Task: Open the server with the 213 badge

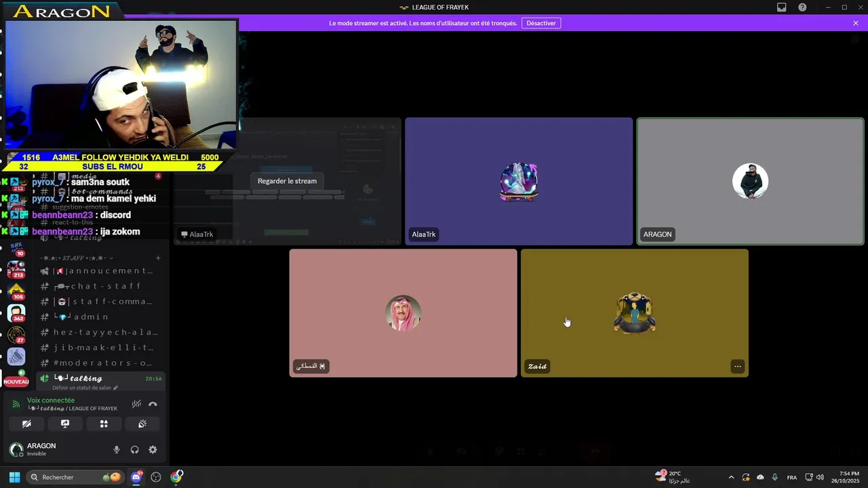Action: click(16, 269)
